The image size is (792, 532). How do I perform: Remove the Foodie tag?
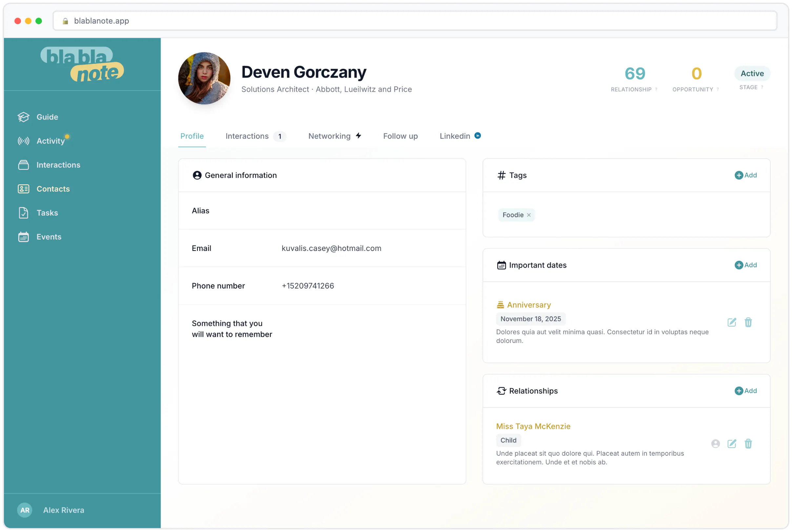529,215
